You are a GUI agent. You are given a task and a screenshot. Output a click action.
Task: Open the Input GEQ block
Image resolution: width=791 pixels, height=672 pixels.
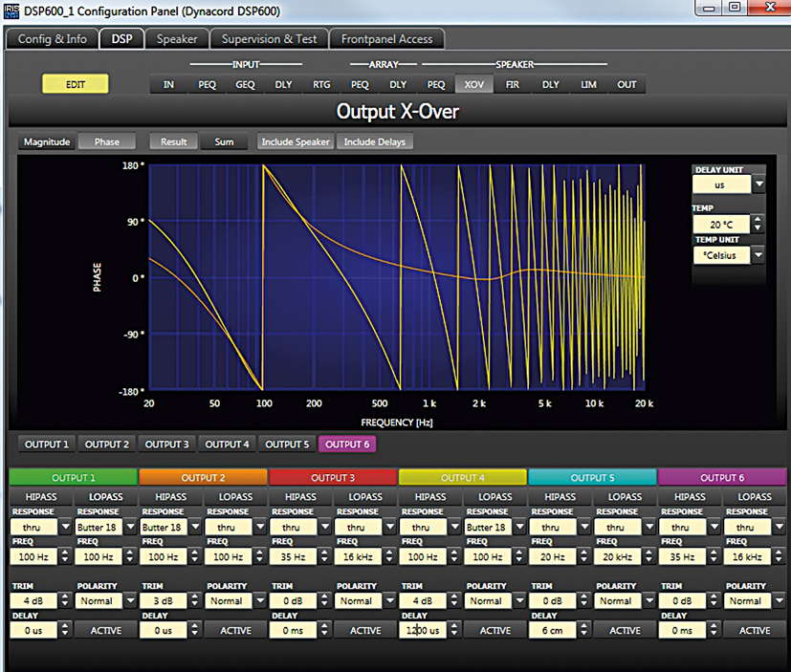[245, 84]
